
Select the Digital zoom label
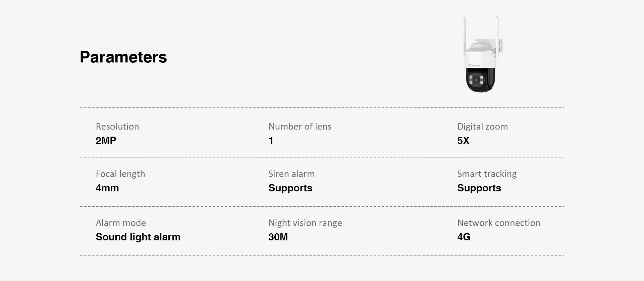tap(482, 127)
